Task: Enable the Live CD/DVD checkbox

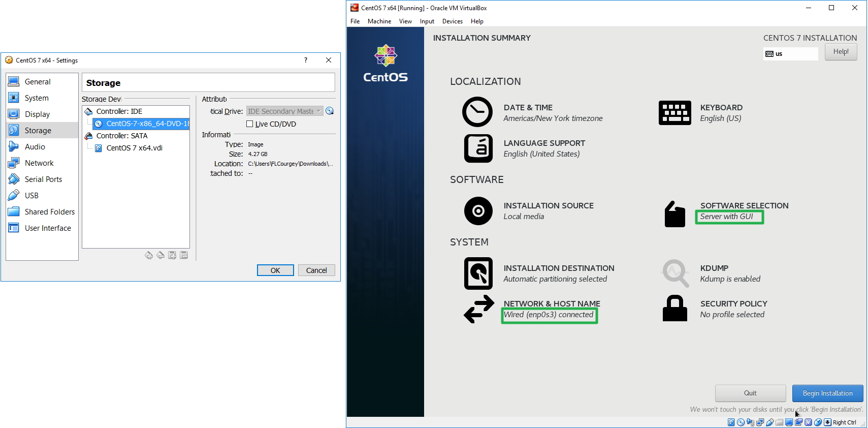Action: 250,124
